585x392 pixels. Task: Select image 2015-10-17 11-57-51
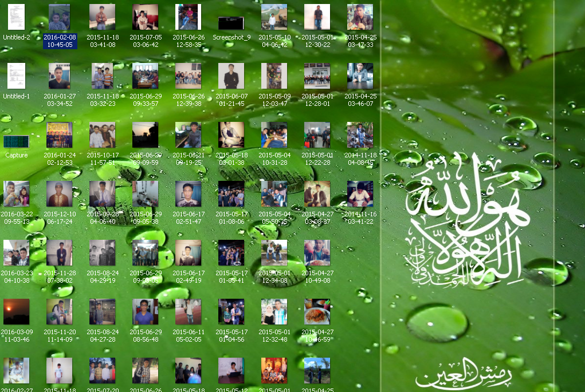click(102, 135)
